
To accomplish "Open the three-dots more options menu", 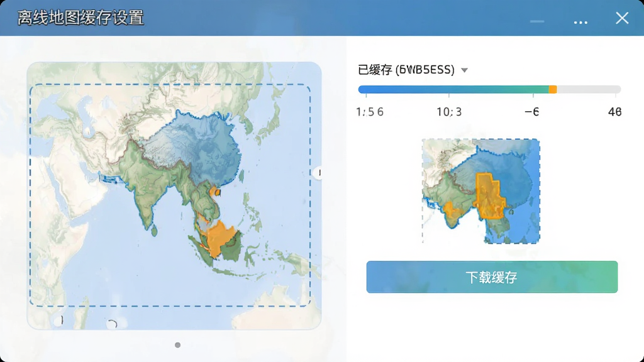I will click(x=580, y=22).
